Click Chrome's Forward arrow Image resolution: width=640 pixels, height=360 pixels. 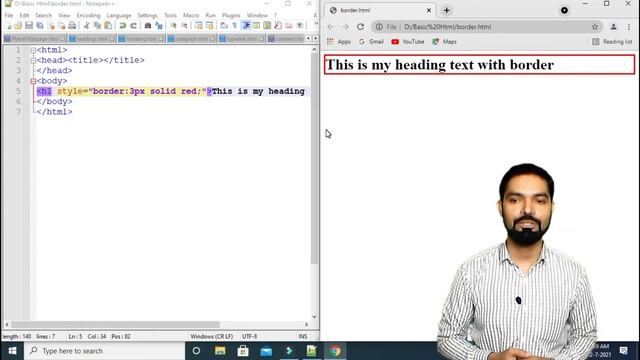pos(345,27)
